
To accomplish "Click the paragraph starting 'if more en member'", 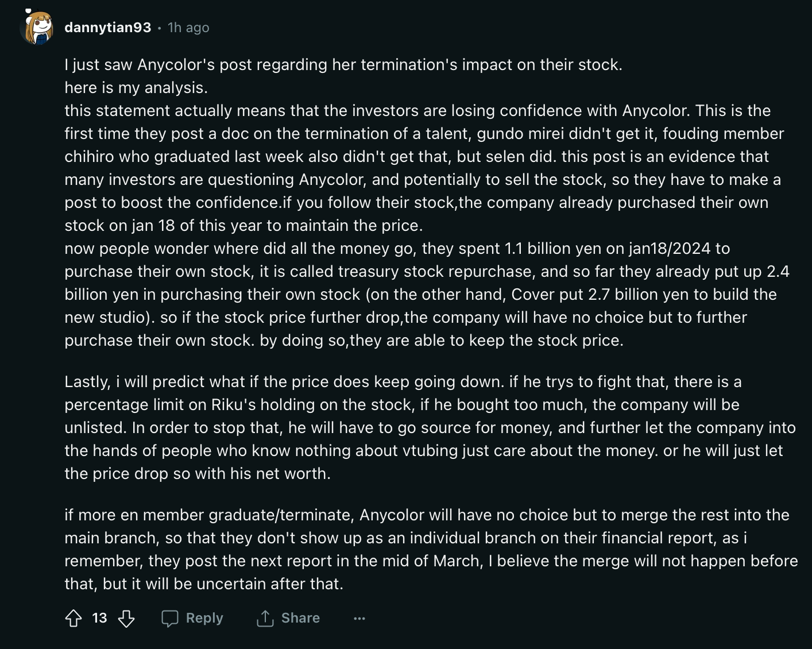I will [x=431, y=550].
